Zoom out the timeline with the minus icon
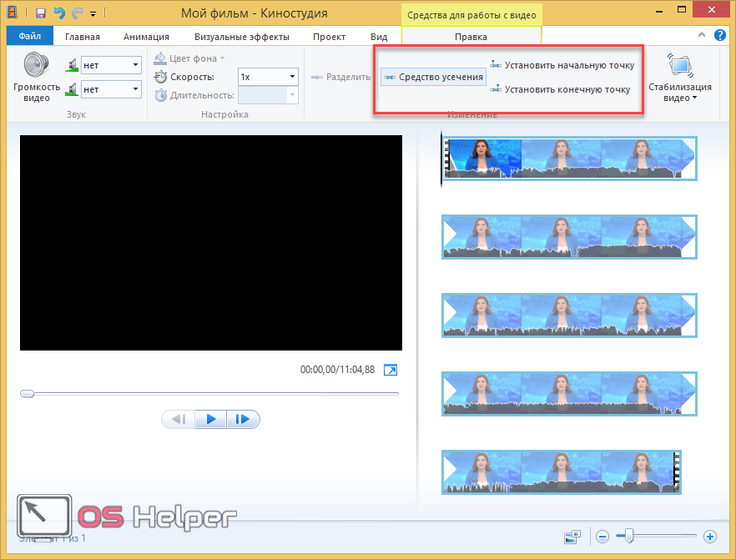This screenshot has width=736, height=560. click(x=602, y=537)
